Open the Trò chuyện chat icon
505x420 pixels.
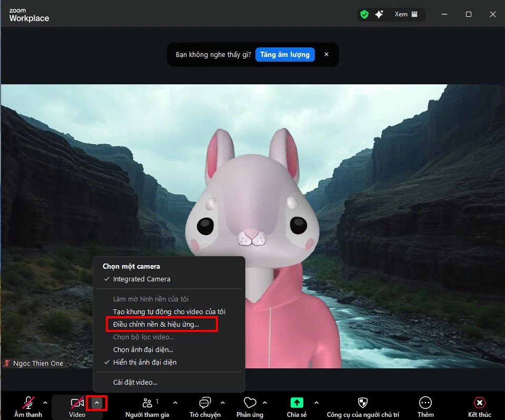point(205,404)
